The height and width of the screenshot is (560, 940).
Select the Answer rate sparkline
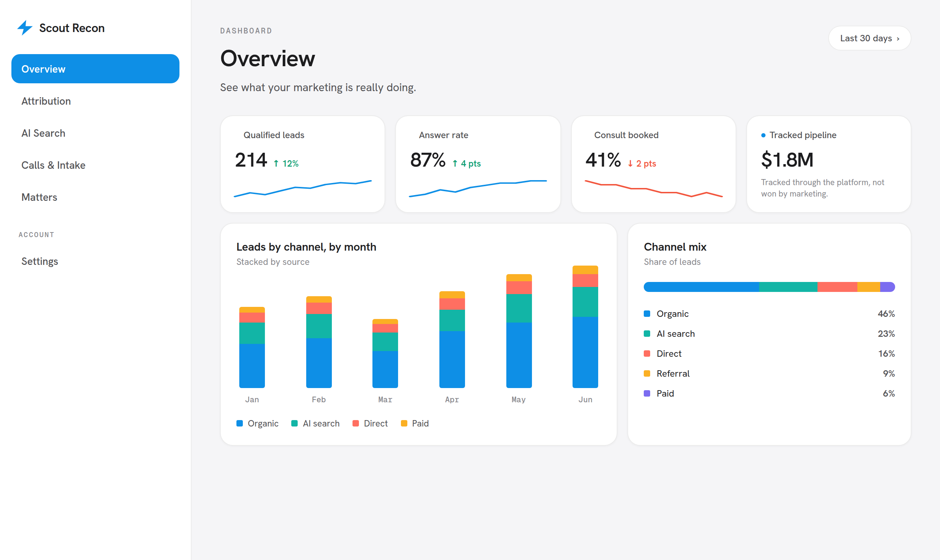click(x=478, y=188)
